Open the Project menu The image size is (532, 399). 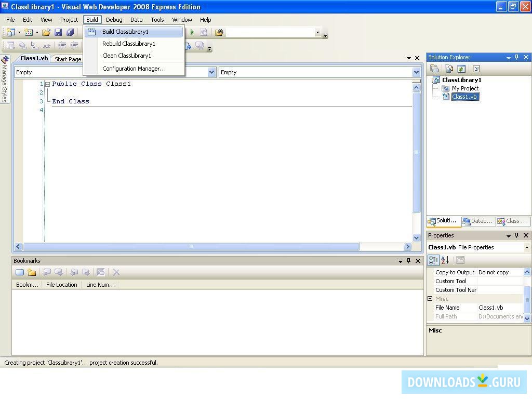pyautogui.click(x=69, y=20)
